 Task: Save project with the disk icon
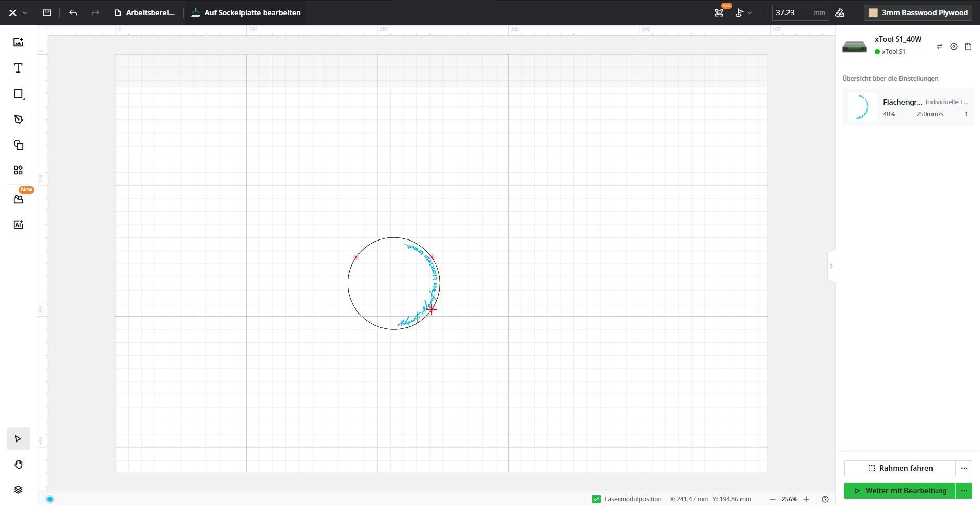coord(47,13)
